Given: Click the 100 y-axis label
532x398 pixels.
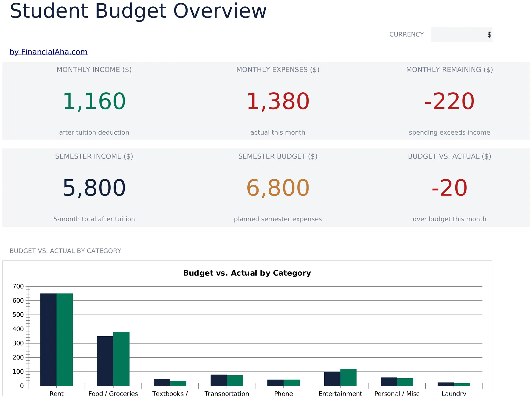Looking at the screenshot, I should coord(18,372).
